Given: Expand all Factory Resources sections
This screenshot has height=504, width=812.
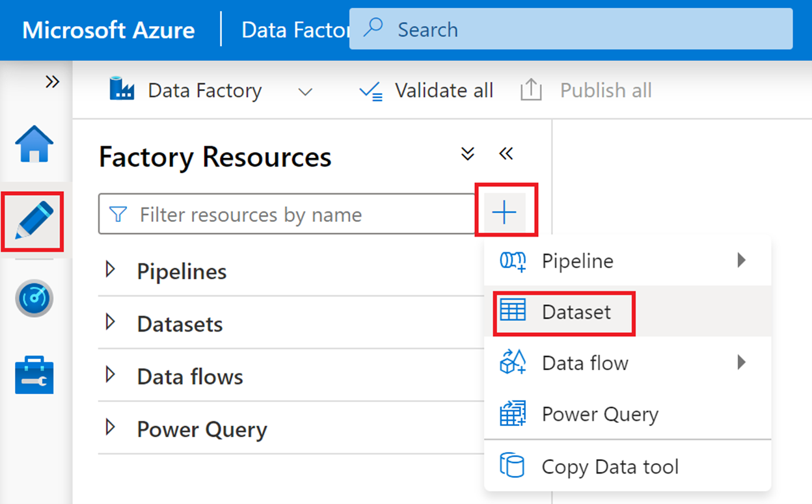Looking at the screenshot, I should 468,153.
